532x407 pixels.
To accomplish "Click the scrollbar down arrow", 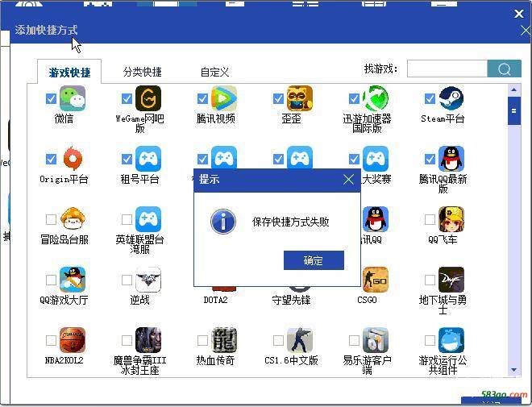I will coord(513,370).
